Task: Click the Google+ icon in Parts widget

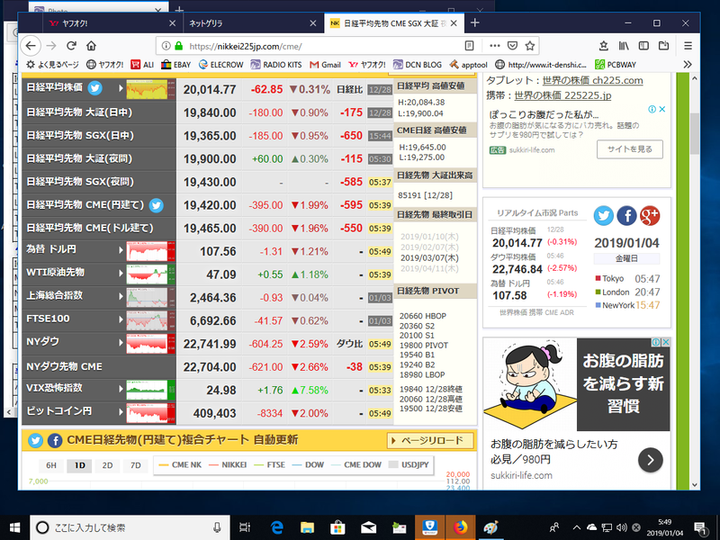Action: click(649, 216)
